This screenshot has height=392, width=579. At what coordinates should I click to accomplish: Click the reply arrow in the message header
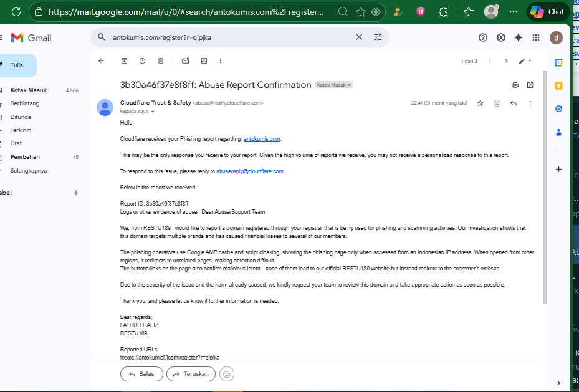[x=514, y=103]
